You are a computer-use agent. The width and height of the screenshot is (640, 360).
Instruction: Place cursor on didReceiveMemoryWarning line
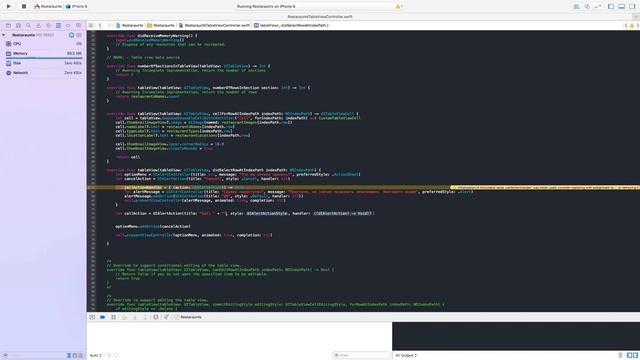(152, 36)
